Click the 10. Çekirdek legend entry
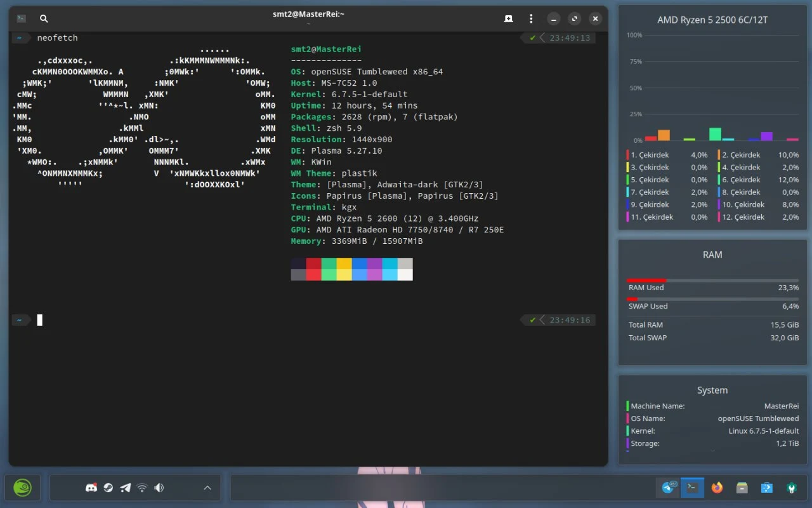812x508 pixels. (x=759, y=204)
